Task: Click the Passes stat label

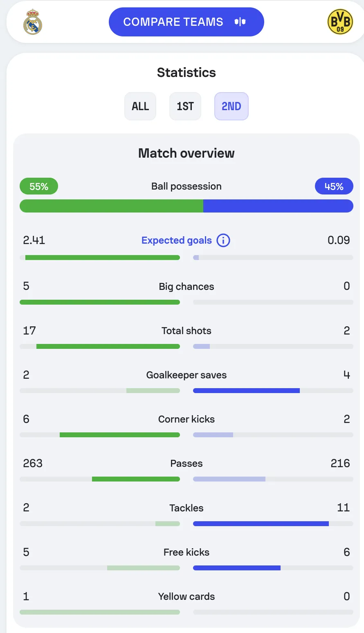Action: point(186,463)
